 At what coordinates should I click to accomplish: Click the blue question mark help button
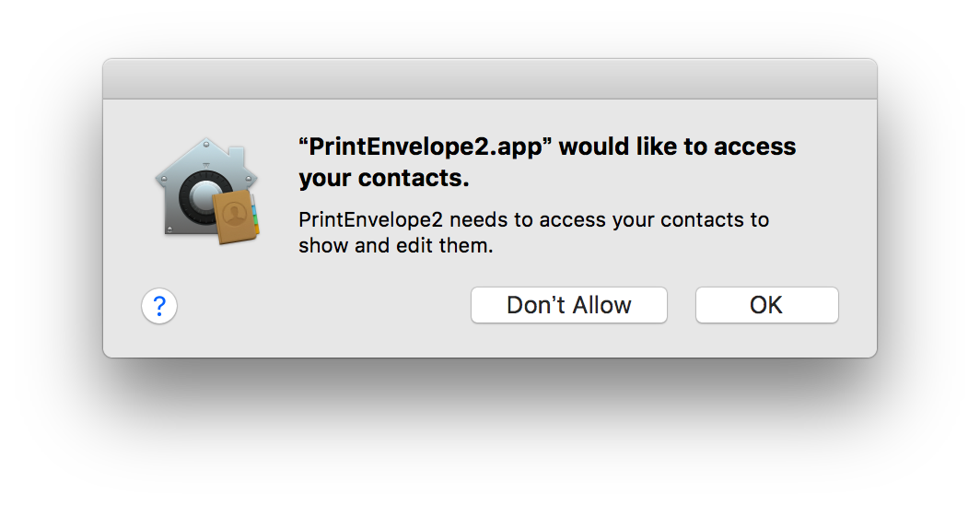[159, 306]
